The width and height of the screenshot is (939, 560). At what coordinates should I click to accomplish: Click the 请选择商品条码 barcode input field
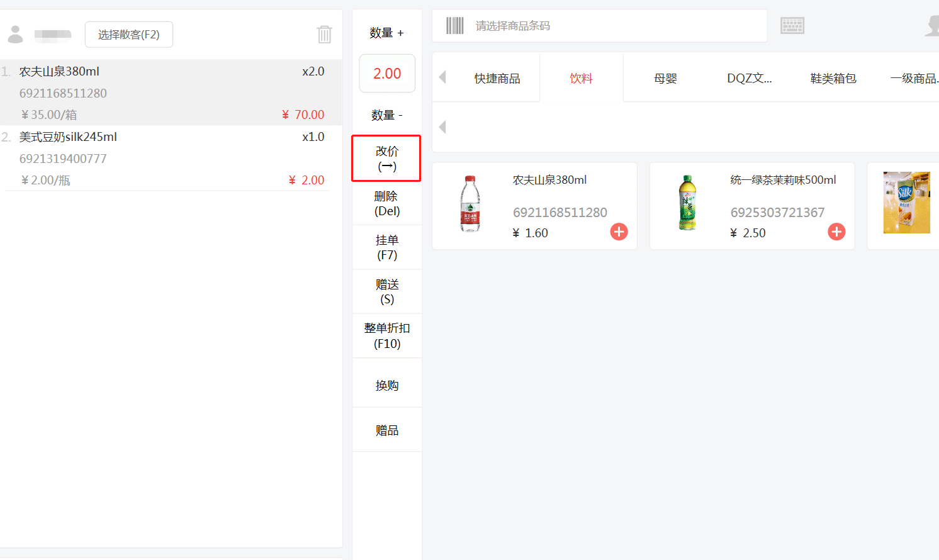[x=566, y=25]
